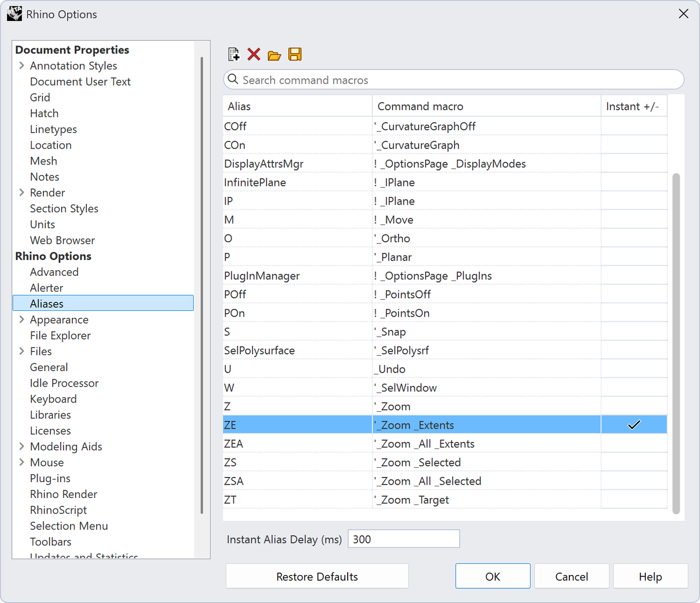
Task: Select the Grid document property
Action: click(x=40, y=97)
